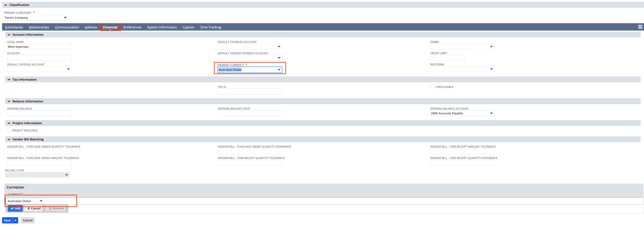The height and width of the screenshot is (227, 644).
Task: Click the Save button
Action: [7, 221]
